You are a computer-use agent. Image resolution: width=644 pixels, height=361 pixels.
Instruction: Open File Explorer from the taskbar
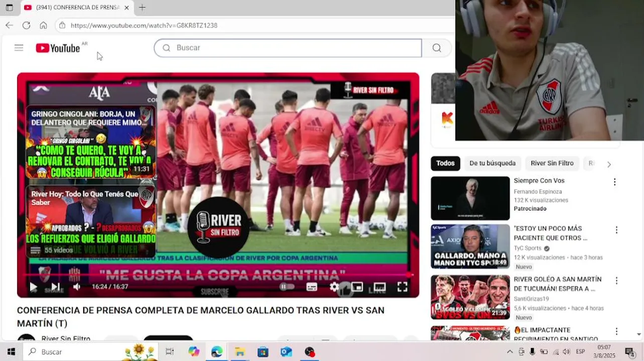240,352
